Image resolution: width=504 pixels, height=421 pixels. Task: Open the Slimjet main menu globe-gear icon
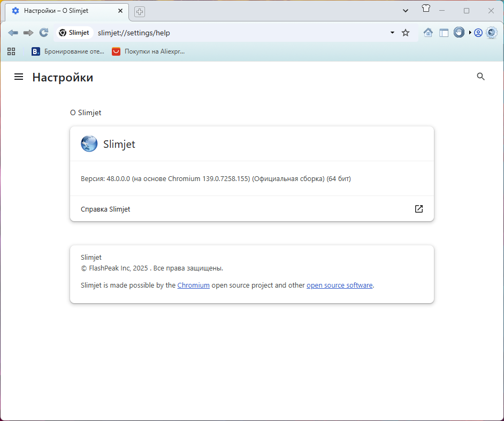[492, 33]
